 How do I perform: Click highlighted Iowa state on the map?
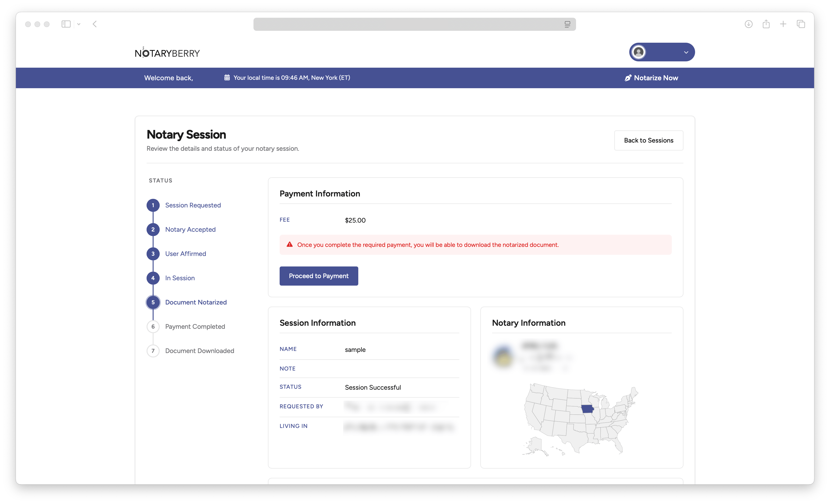pyautogui.click(x=587, y=409)
